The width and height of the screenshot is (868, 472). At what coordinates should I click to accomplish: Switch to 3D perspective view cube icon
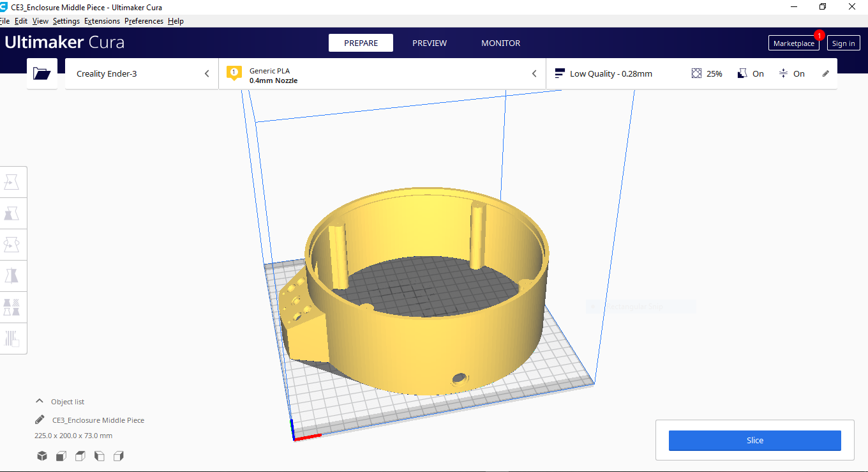pyautogui.click(x=41, y=456)
